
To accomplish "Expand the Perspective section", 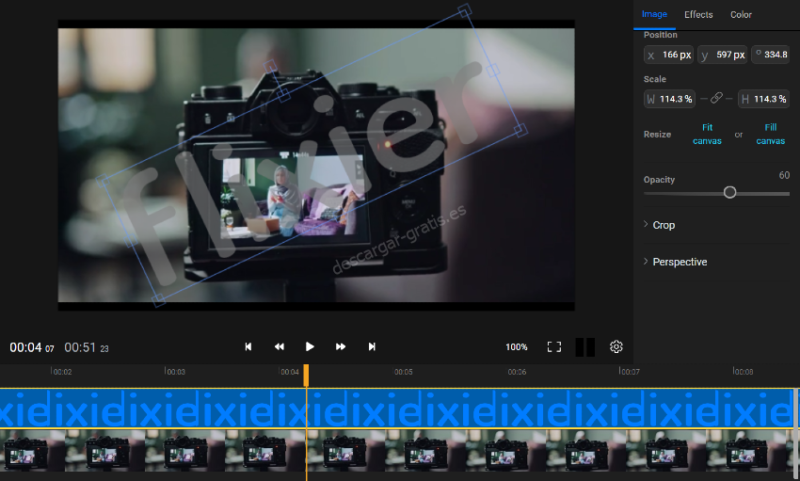I will pyautogui.click(x=679, y=262).
